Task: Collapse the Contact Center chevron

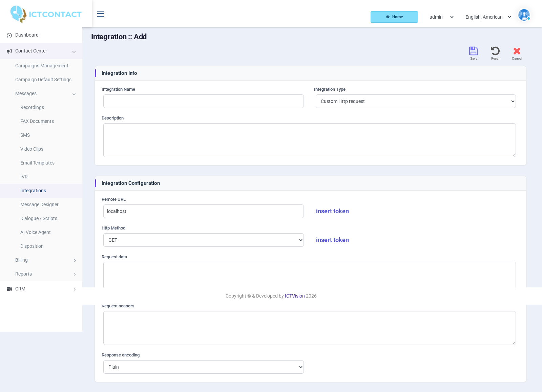Action: point(74,52)
